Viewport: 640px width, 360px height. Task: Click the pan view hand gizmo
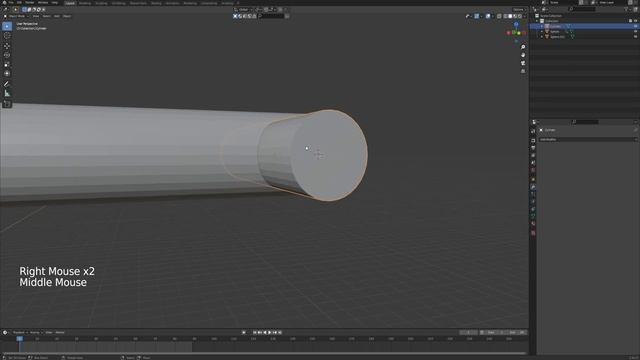pos(523,55)
